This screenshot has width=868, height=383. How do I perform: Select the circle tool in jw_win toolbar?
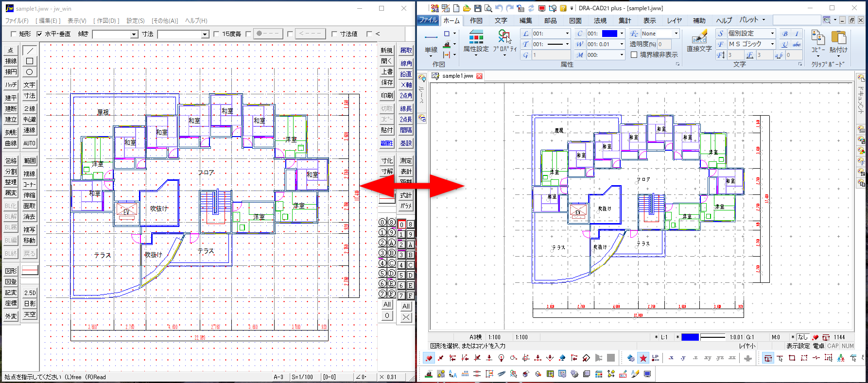[x=30, y=72]
